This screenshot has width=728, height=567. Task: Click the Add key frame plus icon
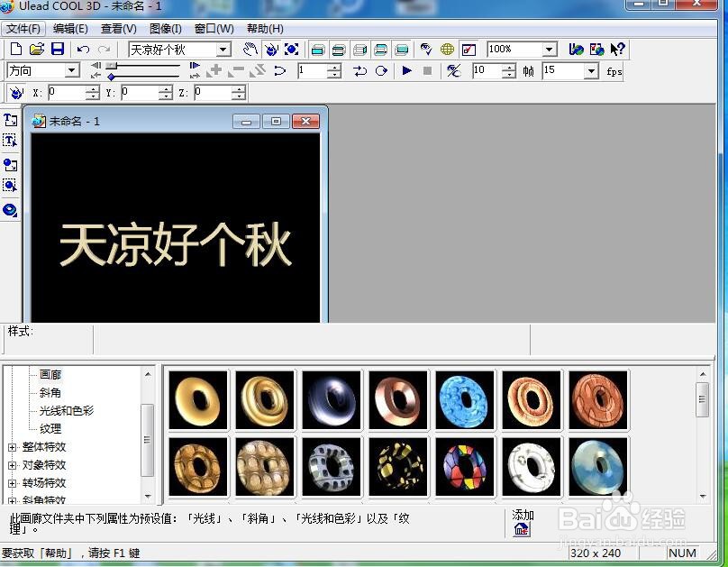pos(214,71)
